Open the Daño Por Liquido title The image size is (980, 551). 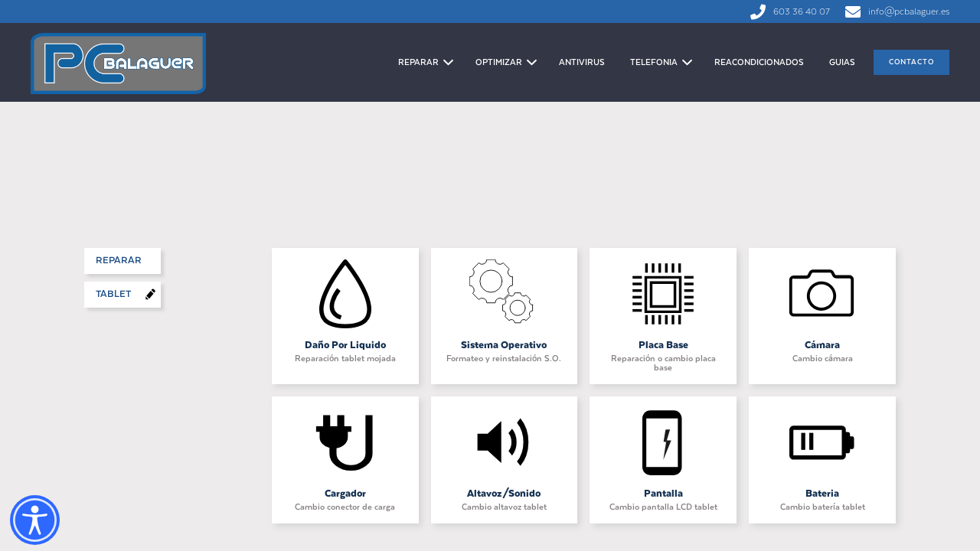(x=345, y=345)
